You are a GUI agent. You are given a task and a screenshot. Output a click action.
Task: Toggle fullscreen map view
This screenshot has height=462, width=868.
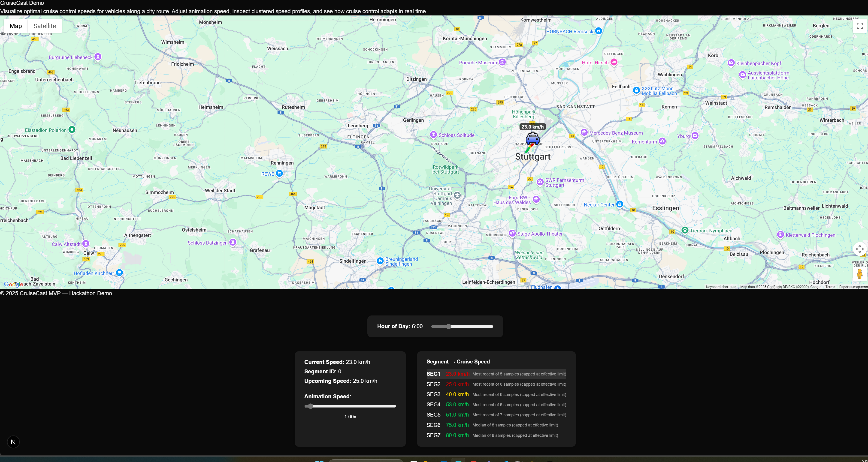(860, 26)
